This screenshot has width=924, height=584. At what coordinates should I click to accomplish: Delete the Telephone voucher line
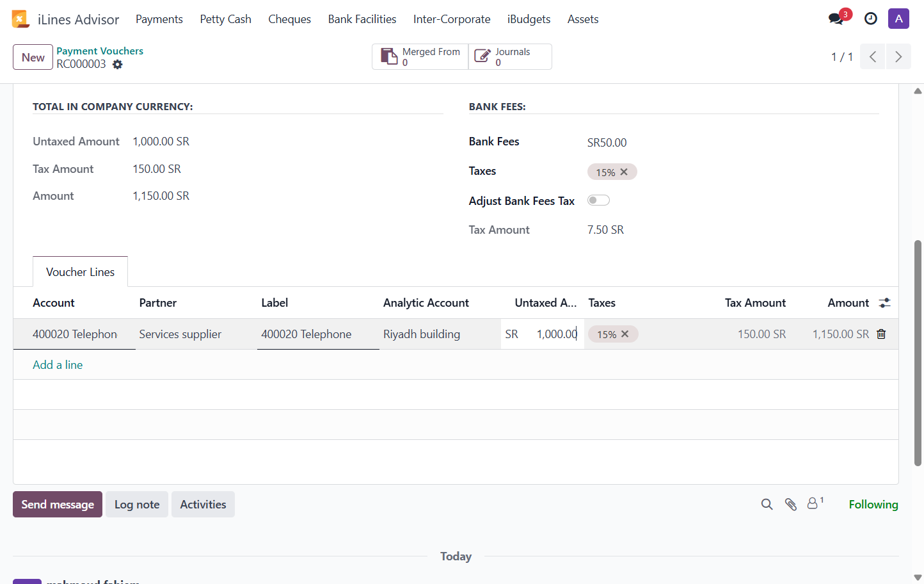pos(881,334)
